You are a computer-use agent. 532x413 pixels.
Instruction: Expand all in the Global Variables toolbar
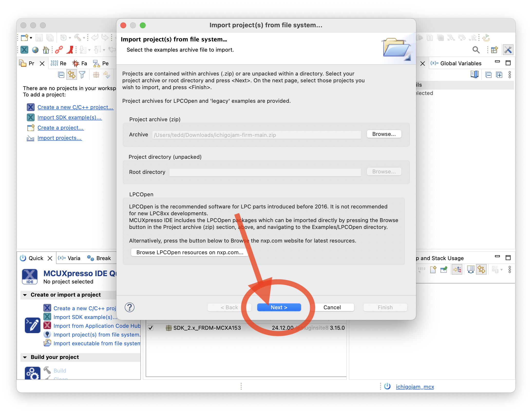(499, 75)
